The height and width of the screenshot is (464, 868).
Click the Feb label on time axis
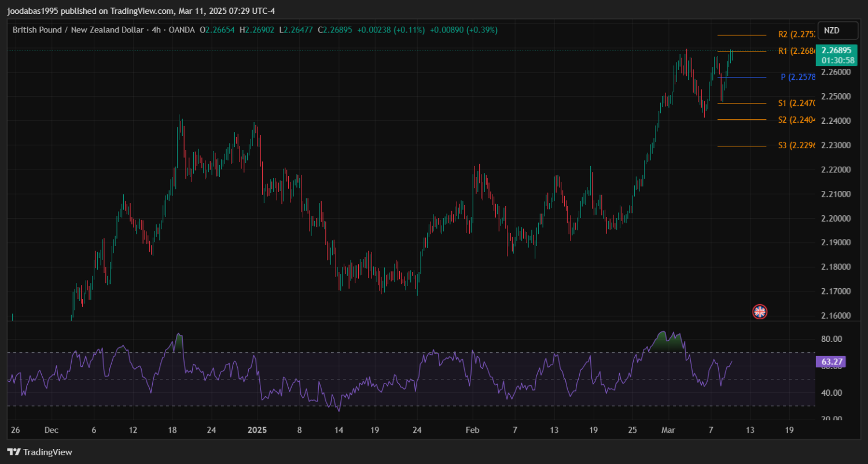pyautogui.click(x=473, y=430)
